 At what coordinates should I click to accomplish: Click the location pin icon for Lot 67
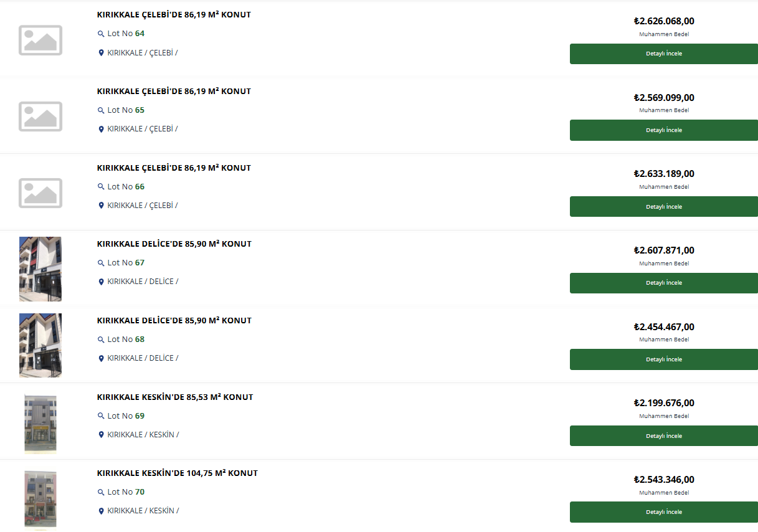[101, 282]
